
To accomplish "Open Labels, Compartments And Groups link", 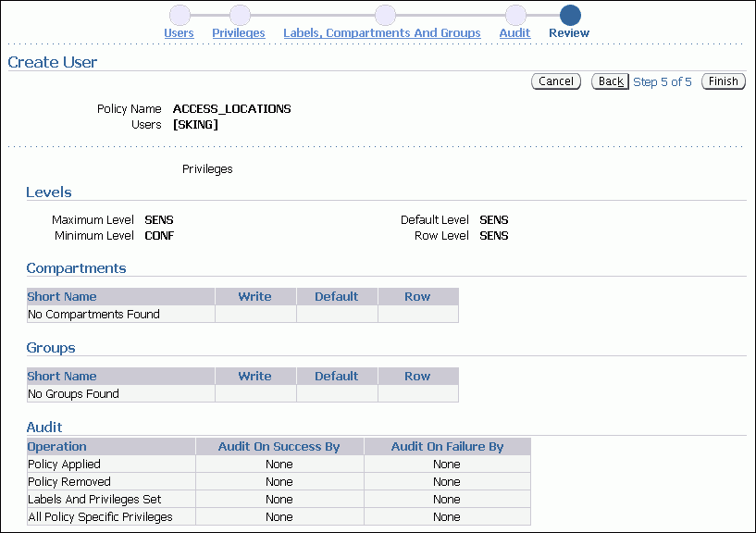I will [382, 33].
